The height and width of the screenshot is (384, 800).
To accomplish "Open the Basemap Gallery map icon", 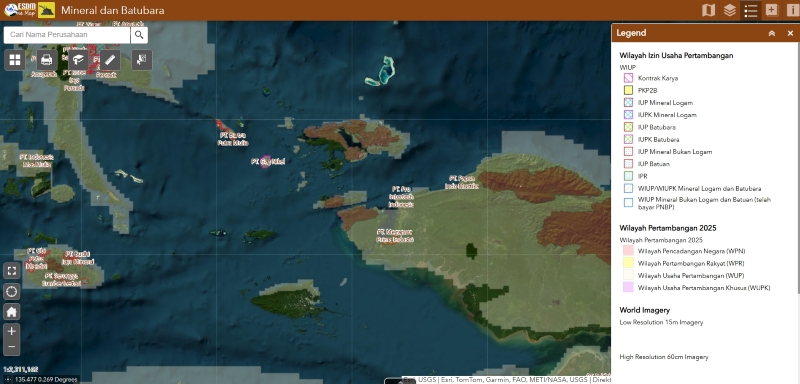I will coord(708,10).
